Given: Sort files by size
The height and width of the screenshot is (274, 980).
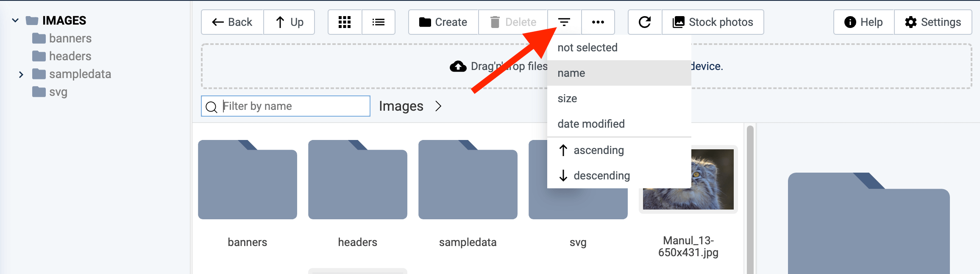Looking at the screenshot, I should pyautogui.click(x=619, y=98).
